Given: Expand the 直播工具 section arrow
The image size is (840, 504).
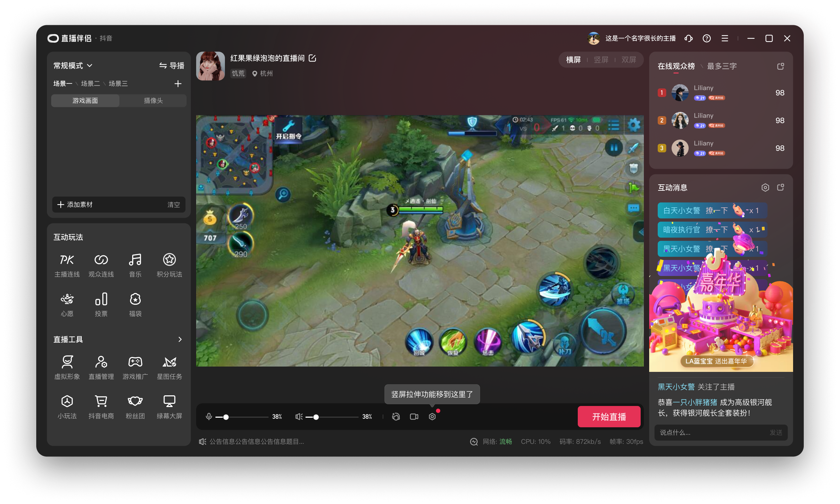Looking at the screenshot, I should click(180, 340).
